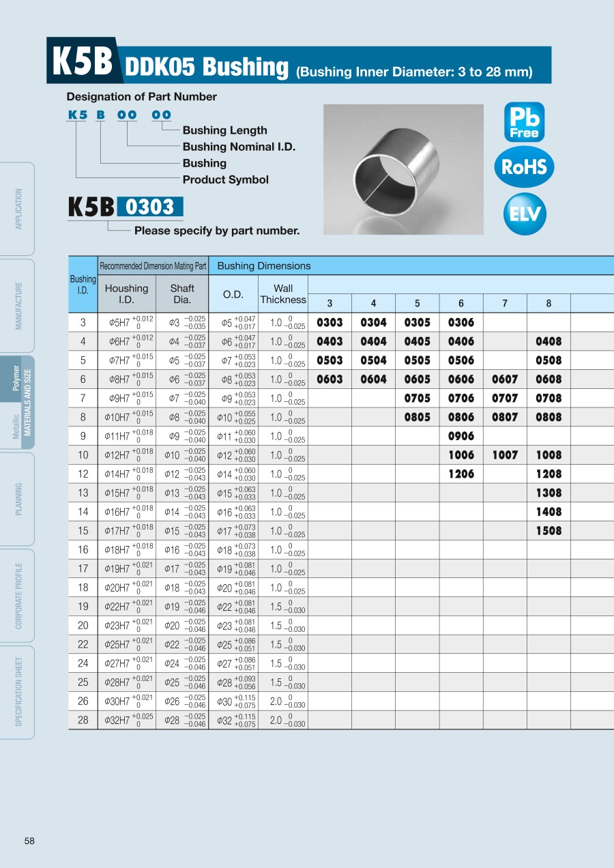
Task: Click the O.D. column header
Action: pyautogui.click(x=233, y=294)
